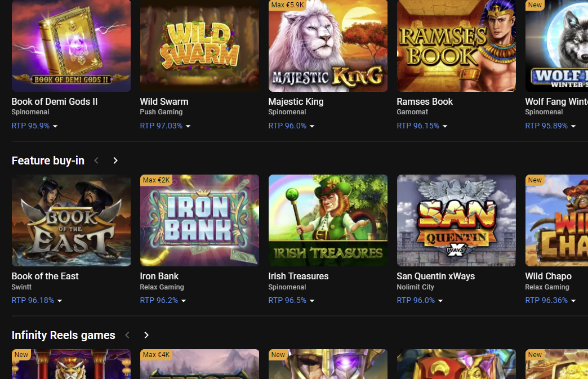Click the Ramses Book title text

425,102
